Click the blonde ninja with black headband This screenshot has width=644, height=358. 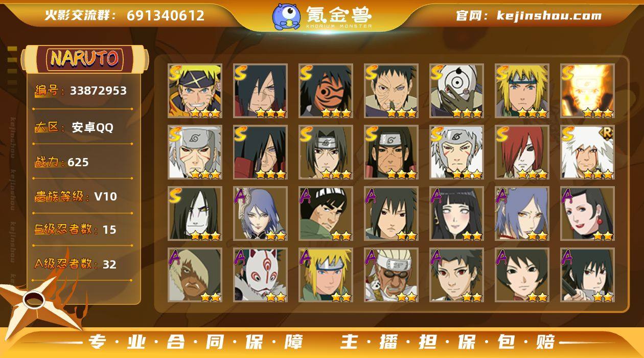[195, 91]
